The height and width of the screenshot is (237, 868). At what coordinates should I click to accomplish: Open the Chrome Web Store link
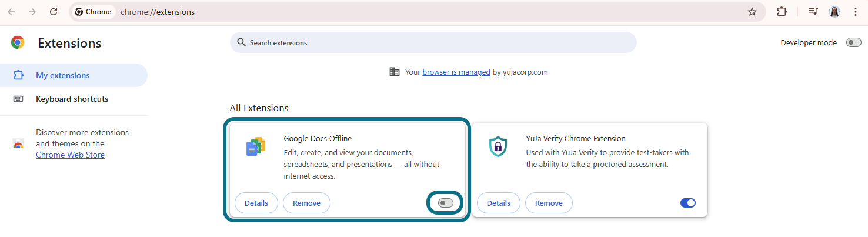[x=70, y=155]
